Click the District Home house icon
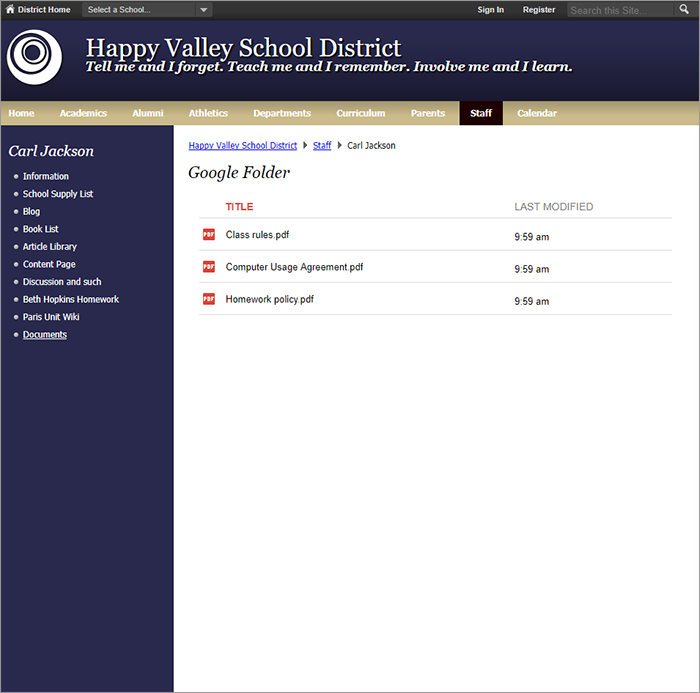Image resolution: width=700 pixels, height=693 pixels. pos(10,10)
